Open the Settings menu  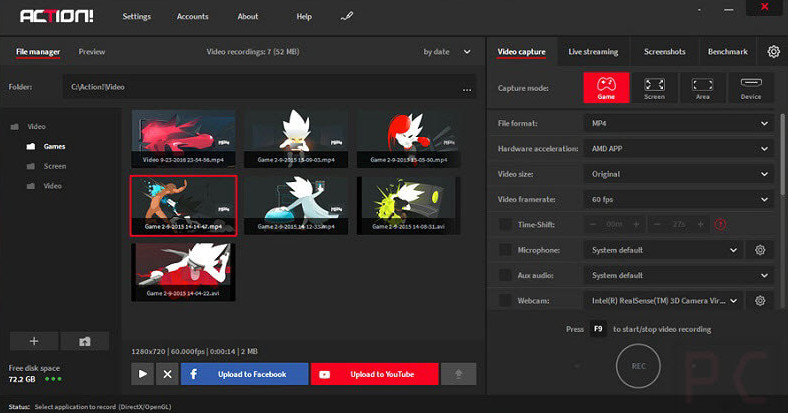(137, 16)
